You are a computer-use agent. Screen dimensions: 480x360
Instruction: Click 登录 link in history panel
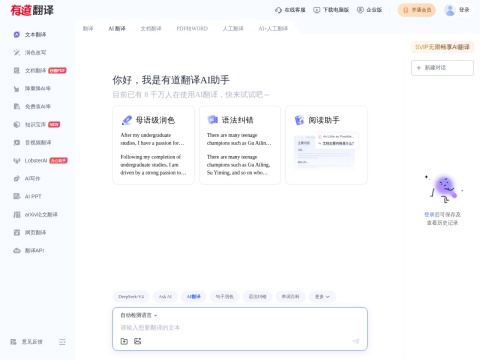pos(429,214)
